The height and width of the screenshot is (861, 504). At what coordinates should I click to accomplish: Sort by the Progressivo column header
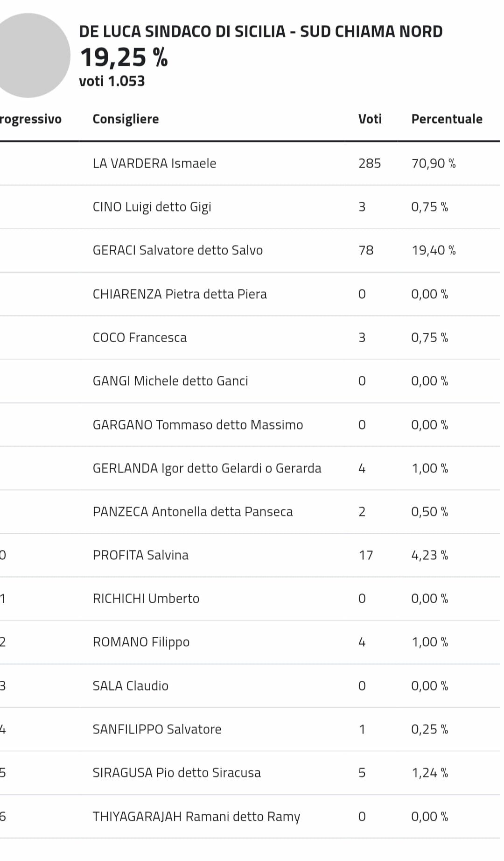pos(31,119)
